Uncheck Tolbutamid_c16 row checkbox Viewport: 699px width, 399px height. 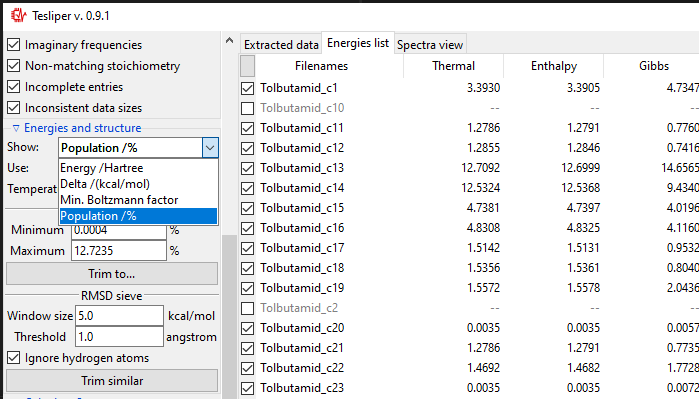pos(247,228)
